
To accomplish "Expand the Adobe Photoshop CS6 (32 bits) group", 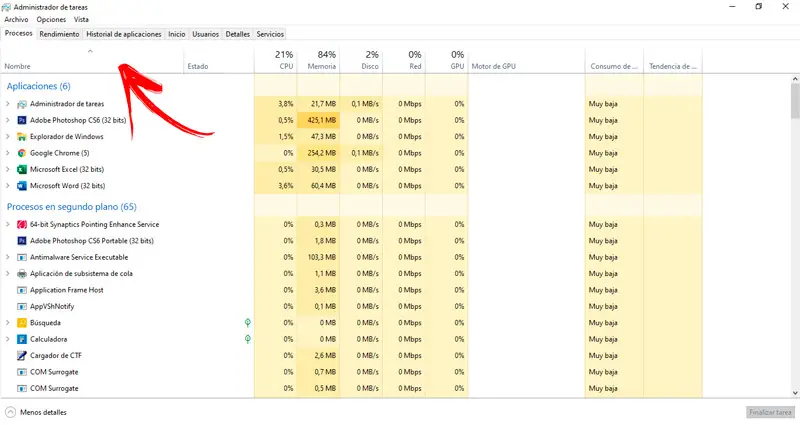I will pos(8,120).
